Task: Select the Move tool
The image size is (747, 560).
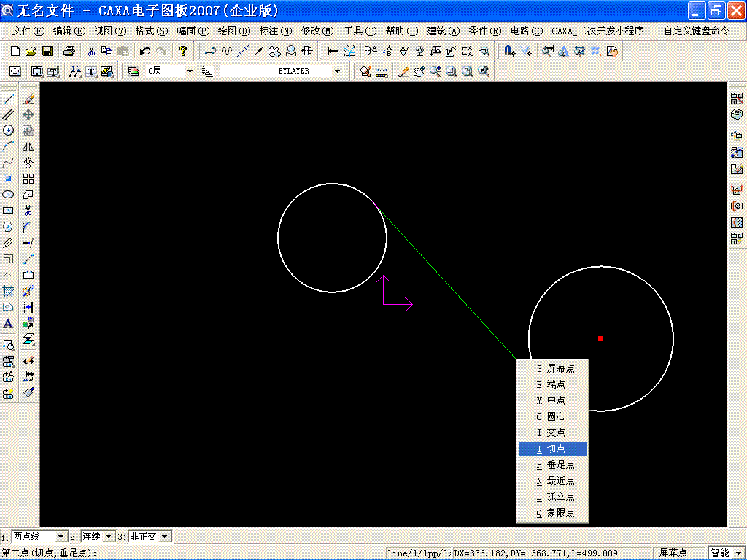Action: [28, 114]
